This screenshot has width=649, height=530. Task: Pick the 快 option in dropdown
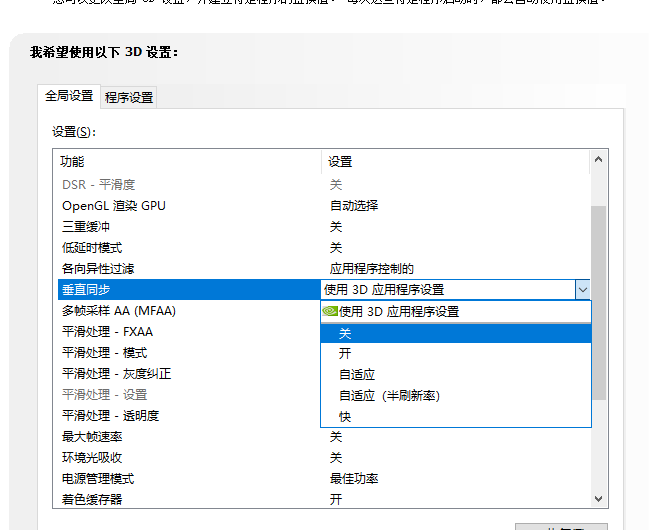coord(456,417)
